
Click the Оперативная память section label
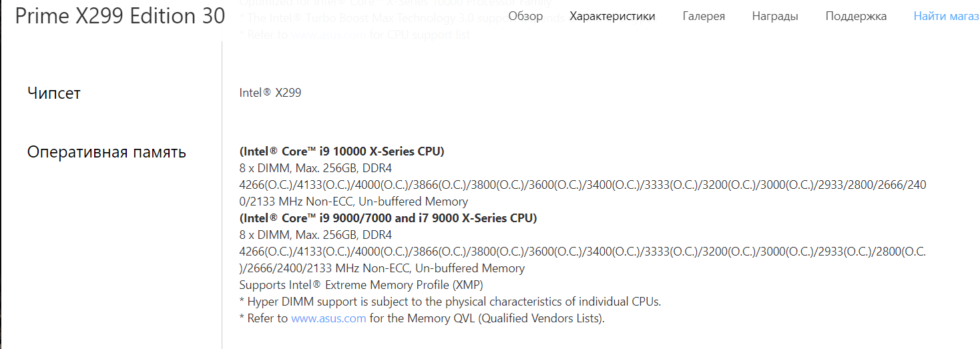pos(107,152)
